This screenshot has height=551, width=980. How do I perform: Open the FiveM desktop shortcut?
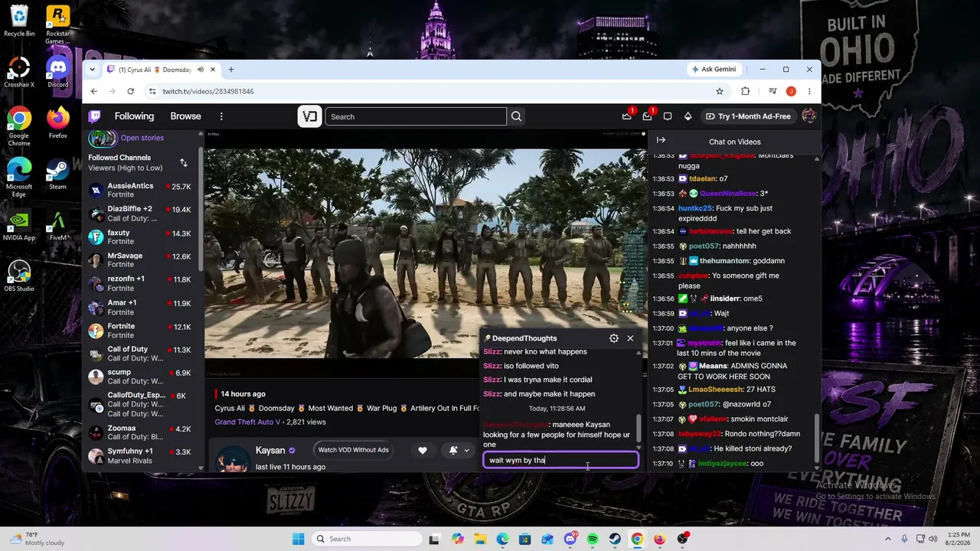click(x=57, y=226)
